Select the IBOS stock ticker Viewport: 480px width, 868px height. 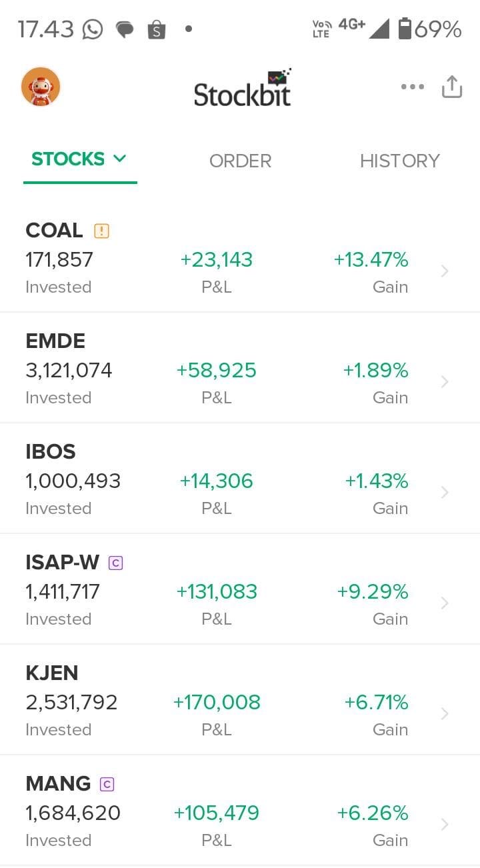[x=51, y=452]
